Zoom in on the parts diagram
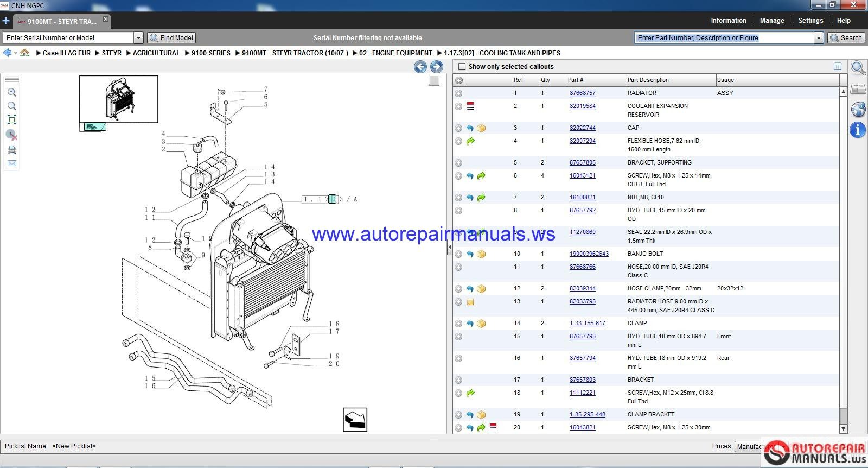This screenshot has height=468, width=868. pos(12,92)
